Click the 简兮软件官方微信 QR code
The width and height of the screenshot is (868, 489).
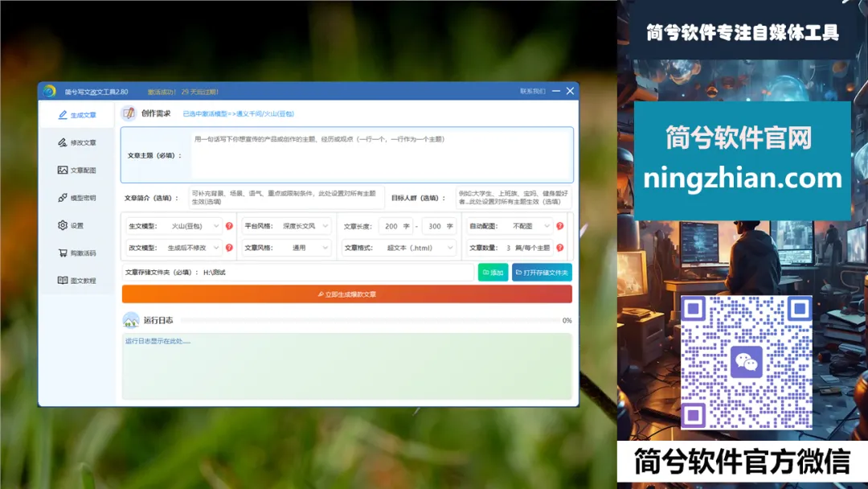pyautogui.click(x=746, y=362)
